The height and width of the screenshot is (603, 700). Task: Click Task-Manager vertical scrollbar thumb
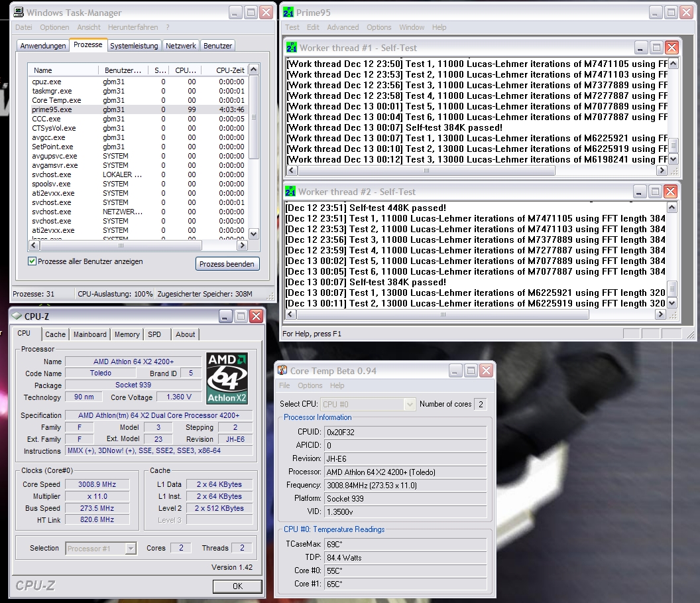click(x=254, y=117)
